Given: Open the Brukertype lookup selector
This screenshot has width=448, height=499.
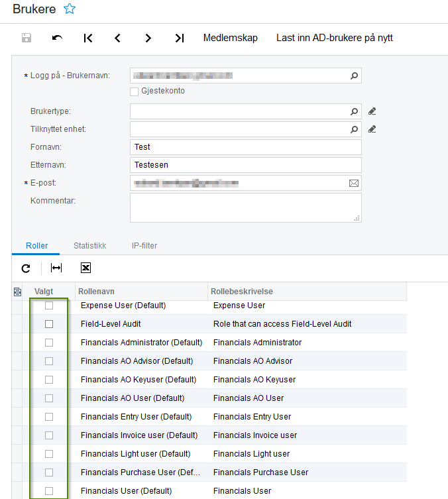Looking at the screenshot, I should [x=355, y=111].
